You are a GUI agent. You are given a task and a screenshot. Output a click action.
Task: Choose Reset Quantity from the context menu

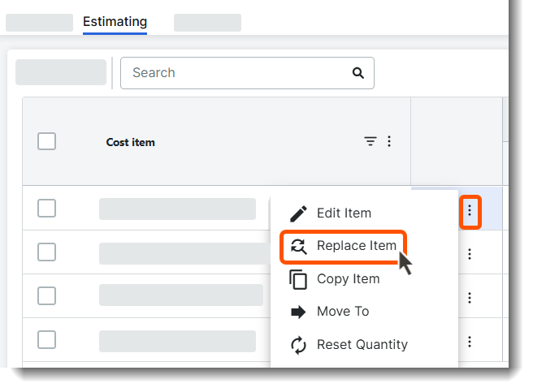pos(364,345)
